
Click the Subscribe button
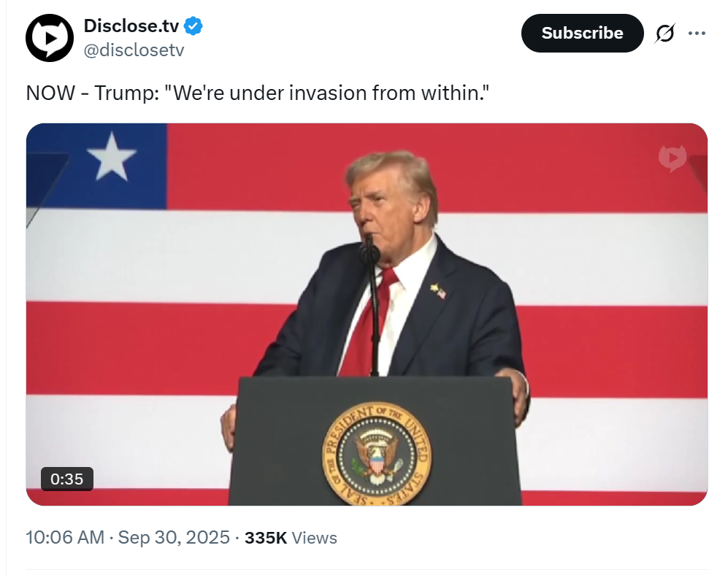582,33
